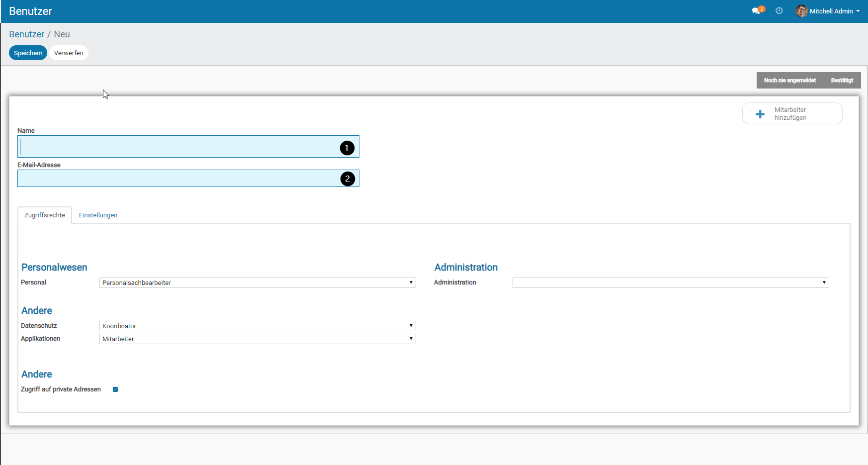Click the Mitchell Admin avatar picture
Image resolution: width=868 pixels, height=465 pixels.
coord(801,11)
